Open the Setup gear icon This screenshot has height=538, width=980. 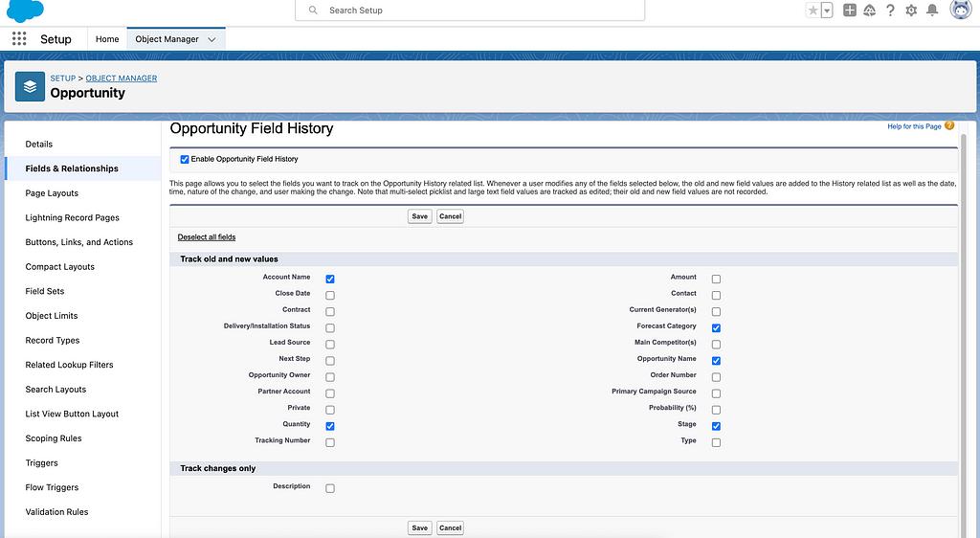[x=911, y=11]
